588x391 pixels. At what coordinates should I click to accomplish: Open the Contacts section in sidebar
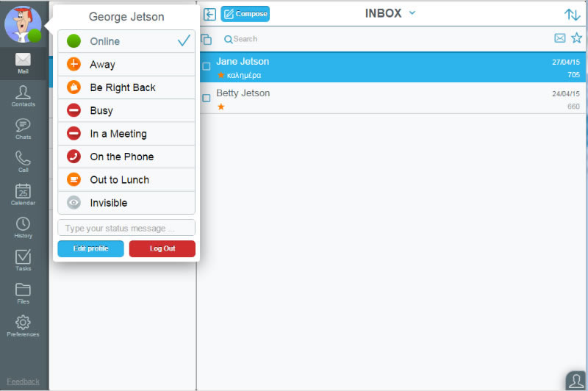tap(23, 96)
